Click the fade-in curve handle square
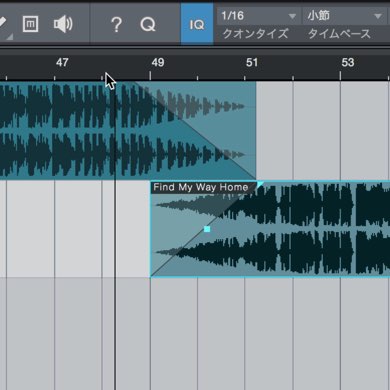The image size is (390, 390). click(207, 229)
